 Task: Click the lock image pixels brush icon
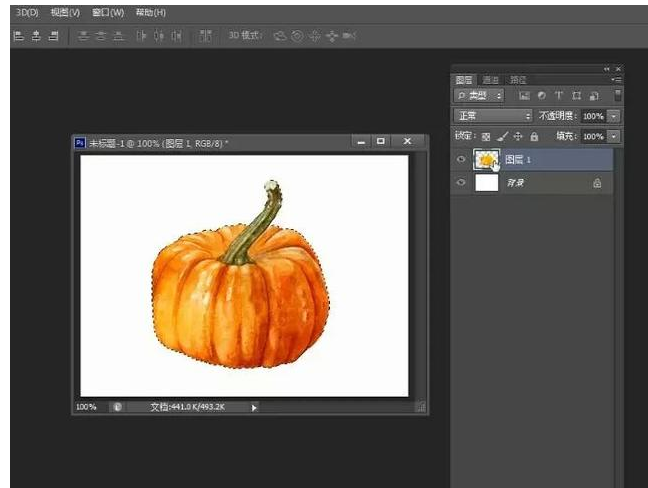[x=503, y=136]
